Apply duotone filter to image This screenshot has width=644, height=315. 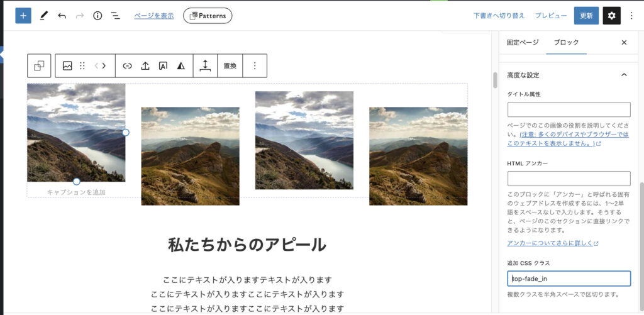[x=180, y=66]
